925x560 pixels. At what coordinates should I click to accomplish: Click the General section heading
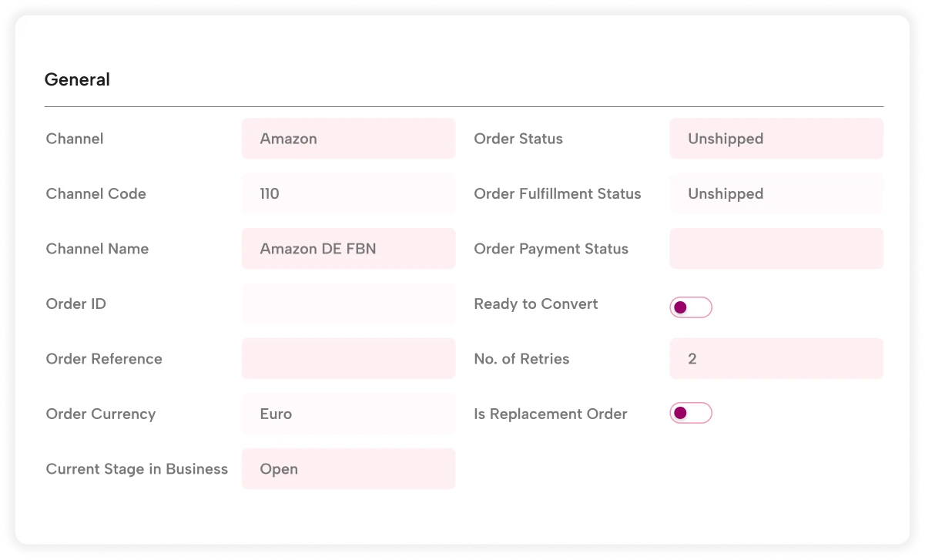click(77, 79)
